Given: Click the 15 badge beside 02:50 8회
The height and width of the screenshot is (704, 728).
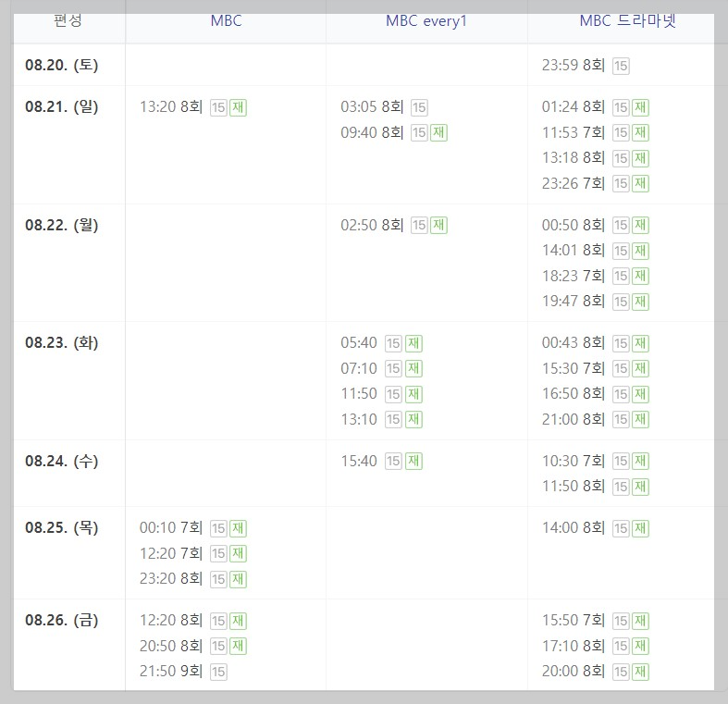Looking at the screenshot, I should point(419,226).
